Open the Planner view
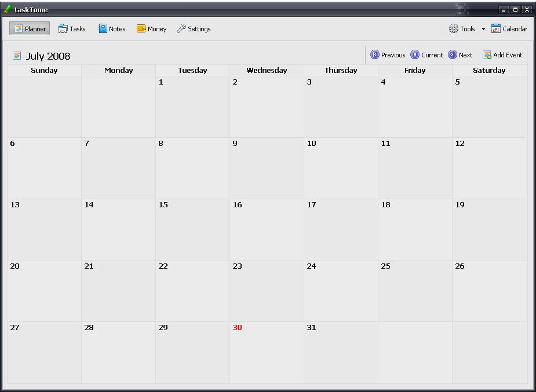Screen dimensions: 536x392 [x=30, y=29]
